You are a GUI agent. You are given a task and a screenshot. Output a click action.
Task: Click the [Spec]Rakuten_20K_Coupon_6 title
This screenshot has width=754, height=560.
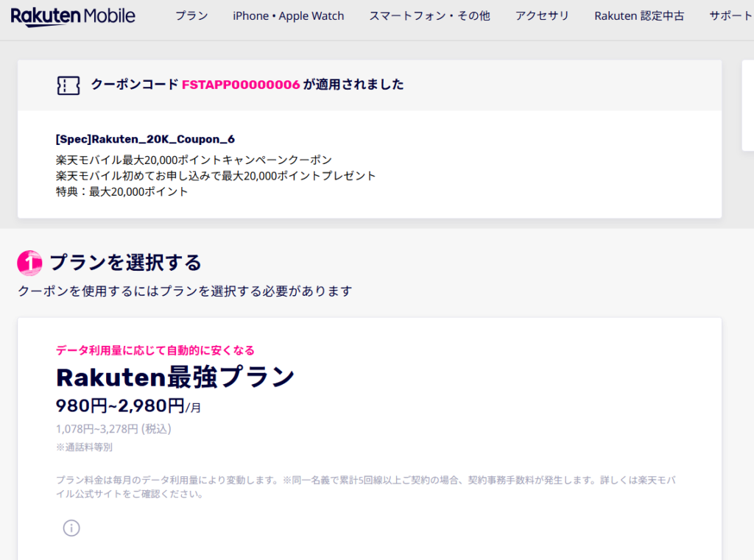pyautogui.click(x=145, y=139)
